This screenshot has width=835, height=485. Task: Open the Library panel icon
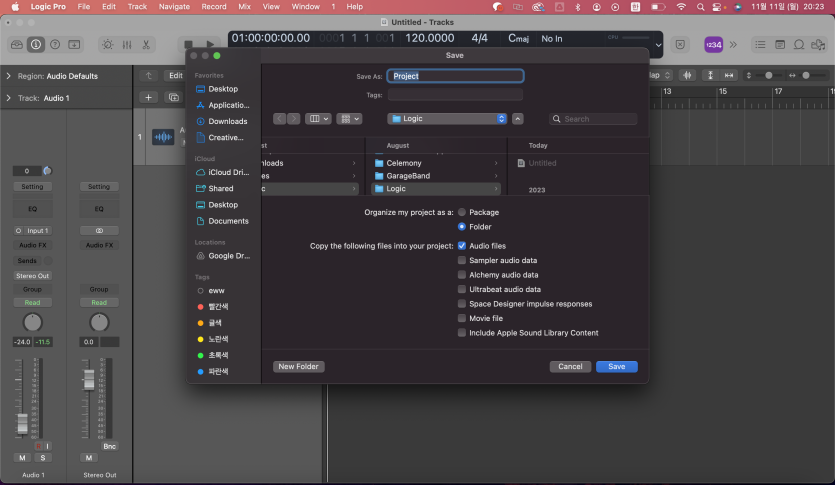[17, 44]
